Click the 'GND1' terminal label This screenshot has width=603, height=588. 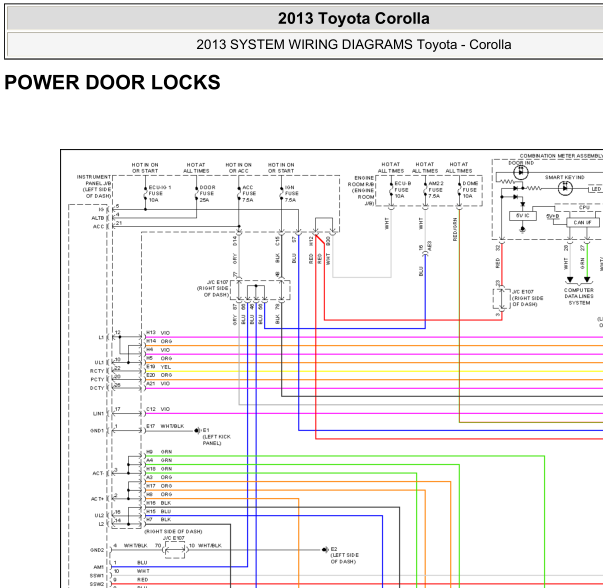pyautogui.click(x=97, y=431)
